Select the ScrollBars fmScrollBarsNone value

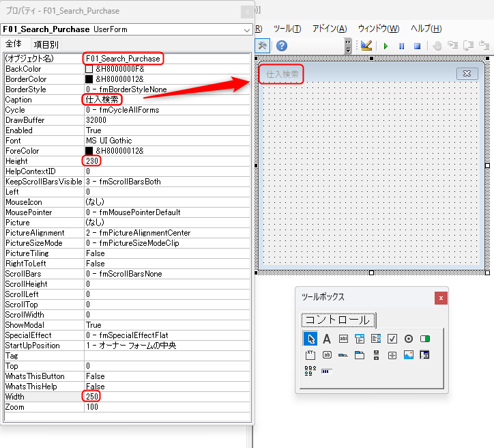(167, 274)
